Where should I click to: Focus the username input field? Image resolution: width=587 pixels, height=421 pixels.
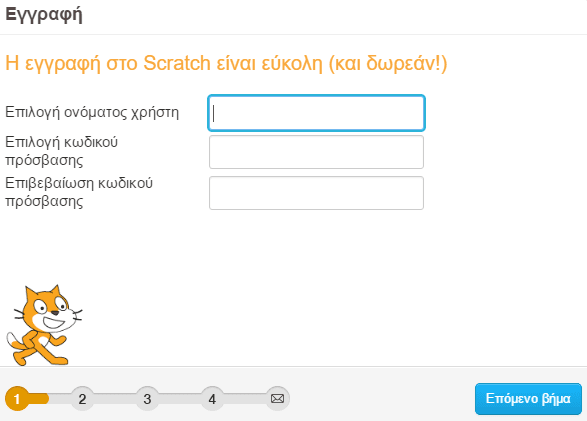click(x=316, y=113)
